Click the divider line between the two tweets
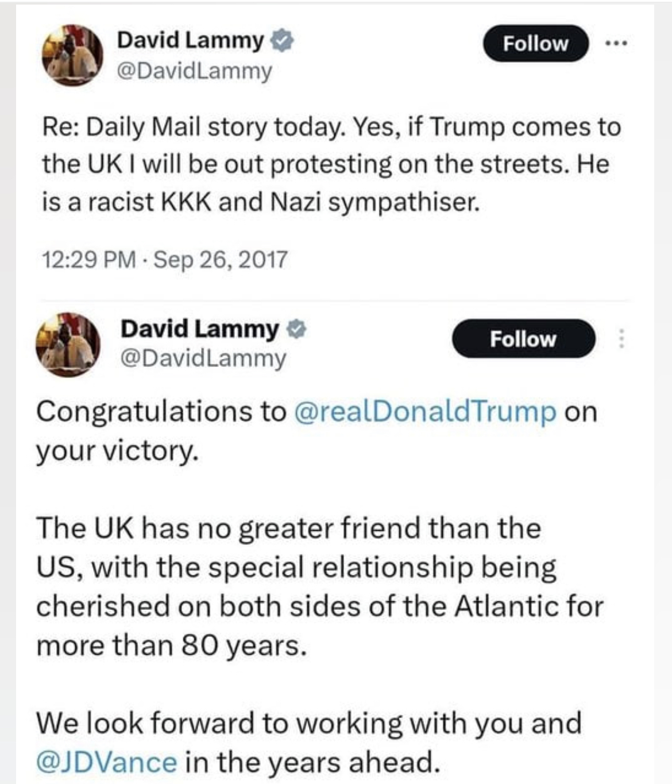This screenshot has width=672, height=784. 335,300
